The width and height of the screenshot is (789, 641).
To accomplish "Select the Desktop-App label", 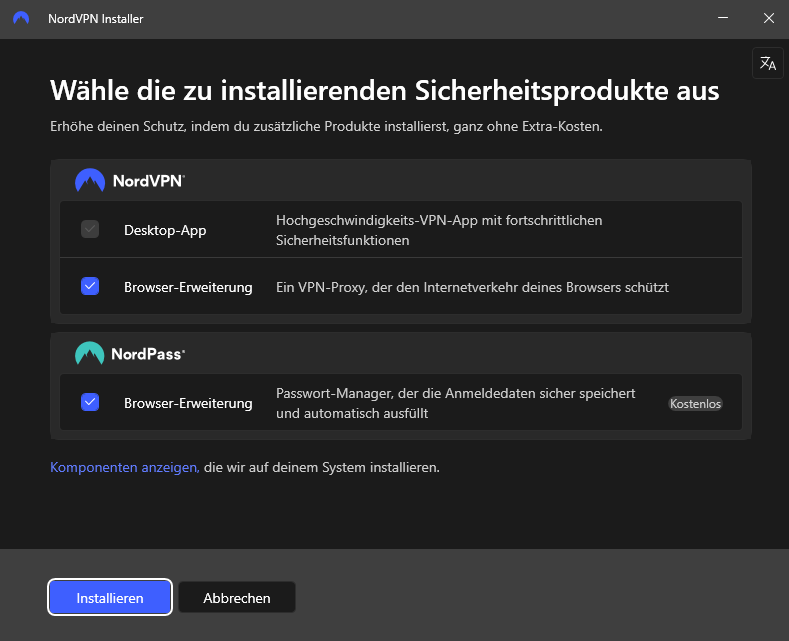I will coord(165,230).
